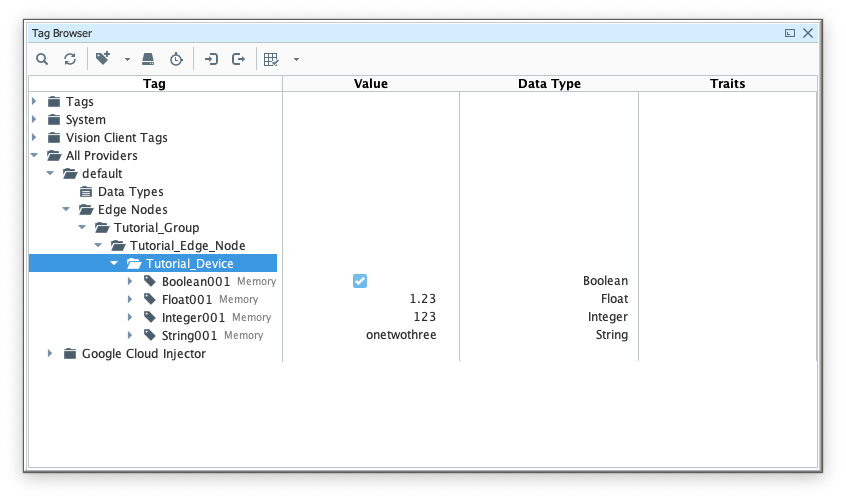Expand the Vision Client Tags folder
846x500 pixels.
point(34,137)
